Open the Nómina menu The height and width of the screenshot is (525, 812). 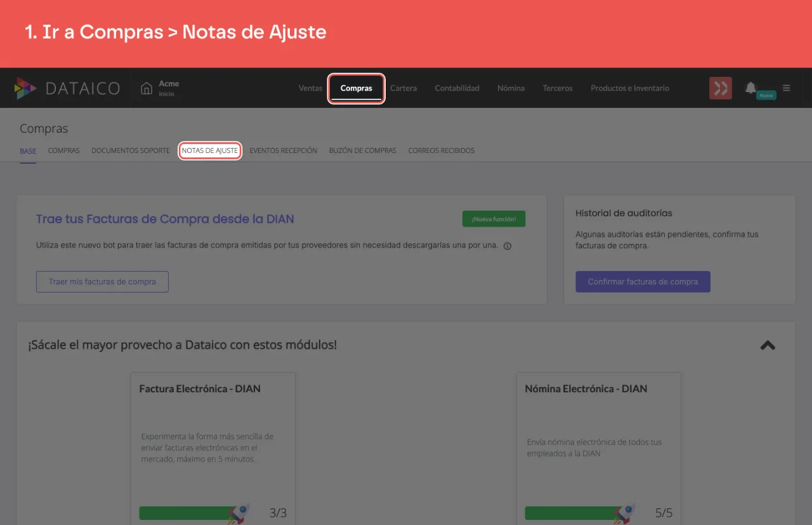point(511,88)
